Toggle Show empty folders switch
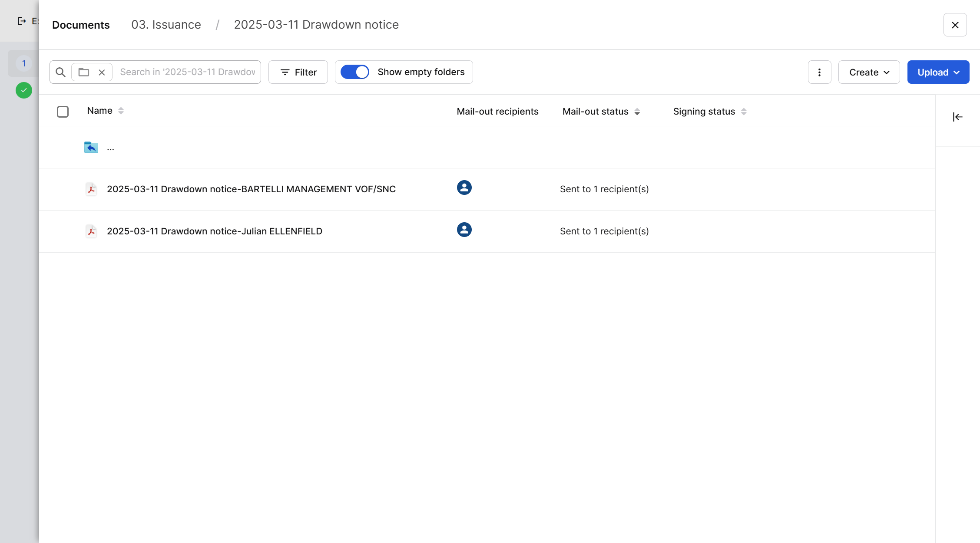The height and width of the screenshot is (543, 980). 355,72
